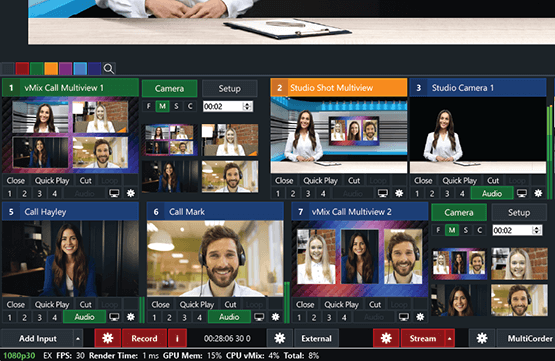Select the orange color filter swatch
Image resolution: width=555 pixels, height=361 pixels.
coord(51,69)
